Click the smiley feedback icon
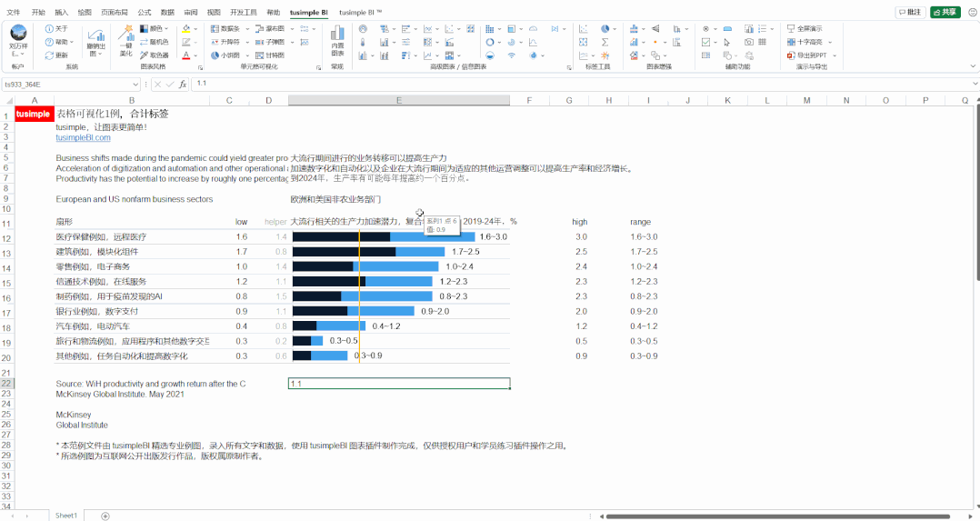Image resolution: width=980 pixels, height=521 pixels. (x=972, y=12)
